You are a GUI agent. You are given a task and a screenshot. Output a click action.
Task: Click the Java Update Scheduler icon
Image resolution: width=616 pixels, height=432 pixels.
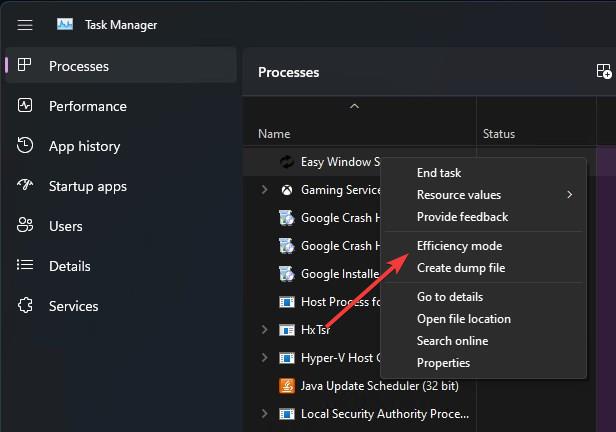(x=285, y=385)
